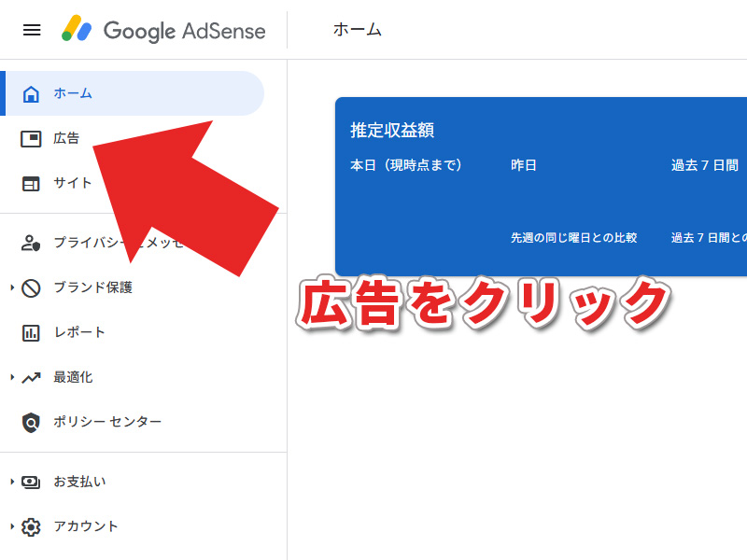747x560 pixels.
Task: Click the 昨日 earnings label
Action: coord(524,165)
